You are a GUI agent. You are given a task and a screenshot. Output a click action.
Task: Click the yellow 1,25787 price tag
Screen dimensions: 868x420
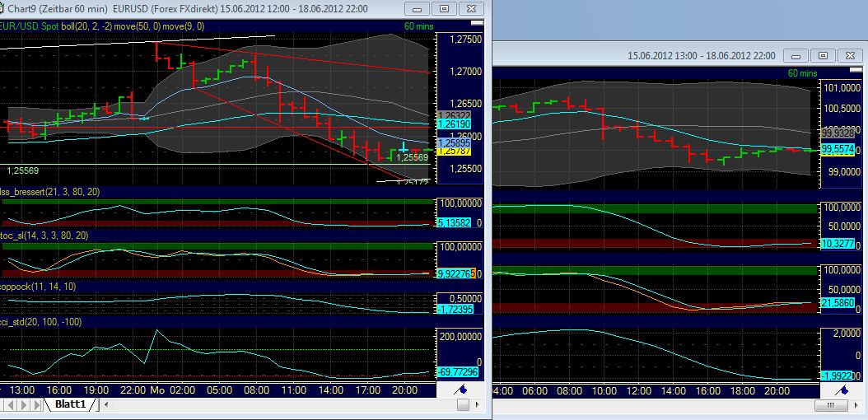click(x=454, y=151)
